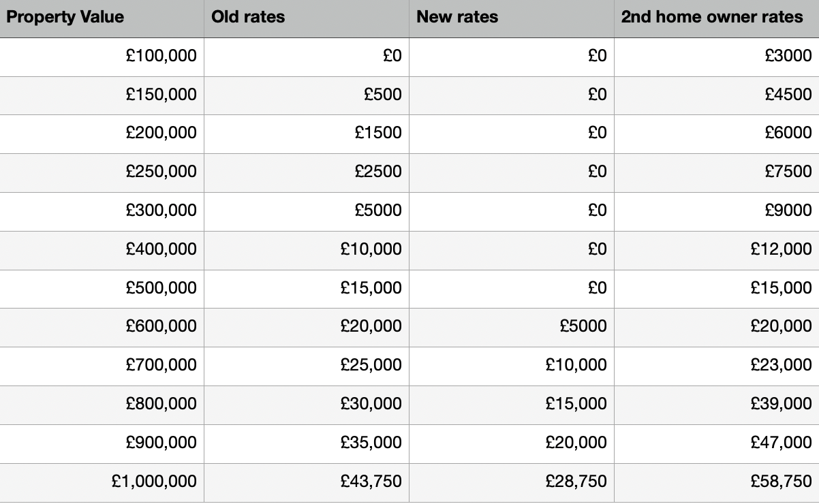Select the £58,750 second home cell
The width and height of the screenshot is (819, 504).
[717, 483]
